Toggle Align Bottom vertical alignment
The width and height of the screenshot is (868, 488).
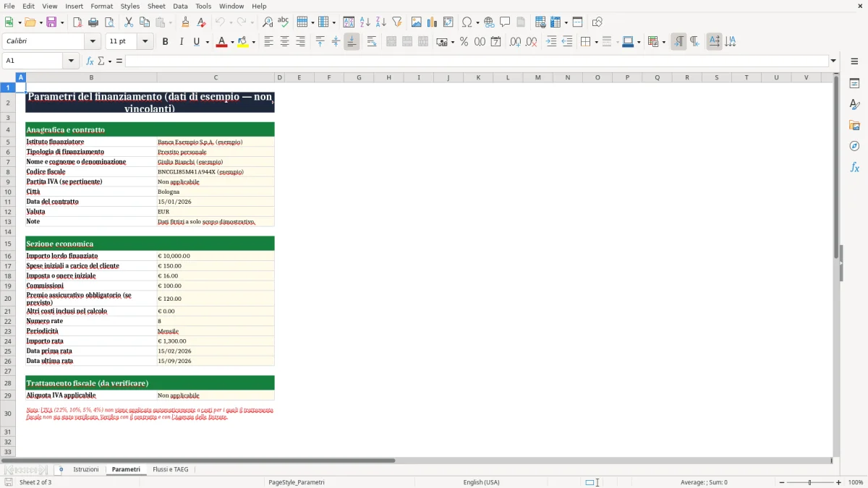352,42
